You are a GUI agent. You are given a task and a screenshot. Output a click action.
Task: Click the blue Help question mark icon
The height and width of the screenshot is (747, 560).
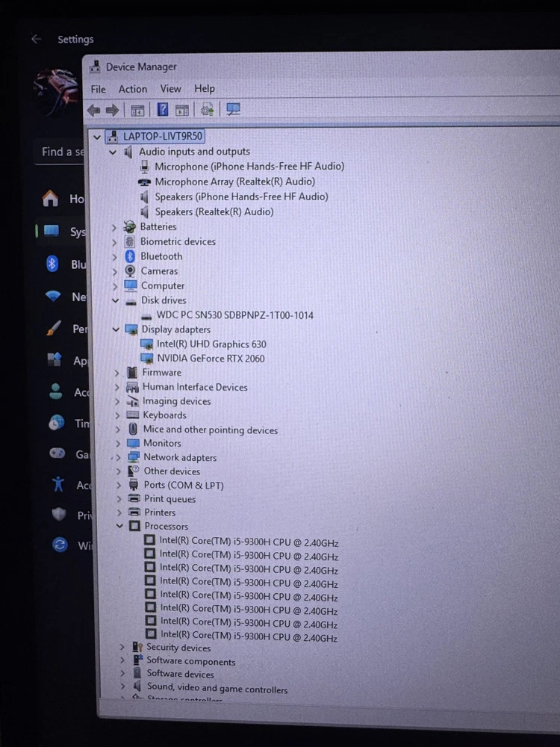click(162, 110)
